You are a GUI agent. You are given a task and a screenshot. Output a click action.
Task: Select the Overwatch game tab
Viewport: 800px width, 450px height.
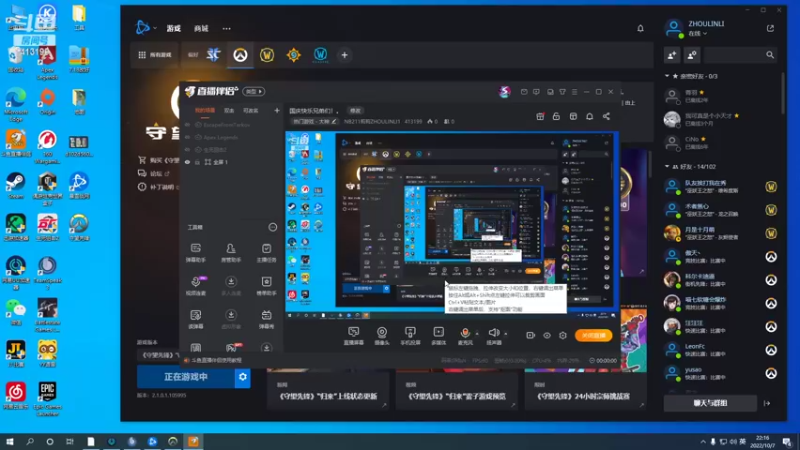tap(240, 55)
